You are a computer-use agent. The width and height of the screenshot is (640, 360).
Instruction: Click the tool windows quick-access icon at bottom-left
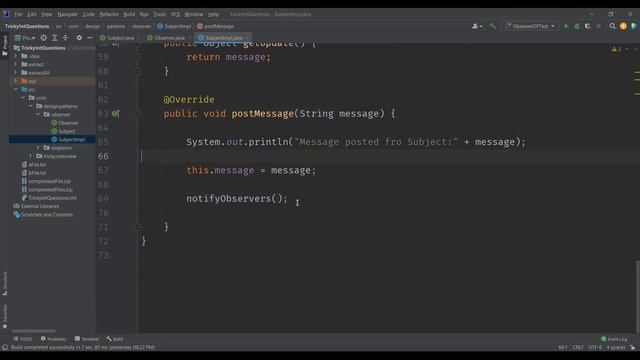tap(5, 347)
